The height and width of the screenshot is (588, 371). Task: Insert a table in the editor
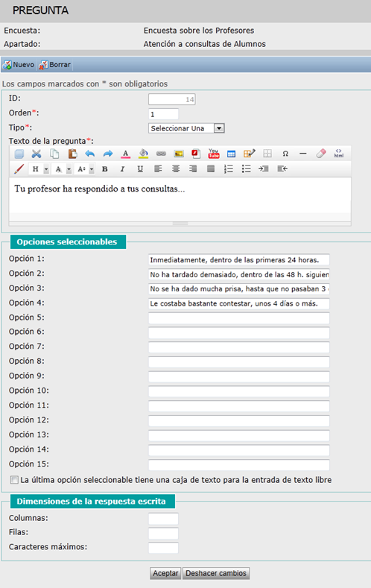(231, 154)
